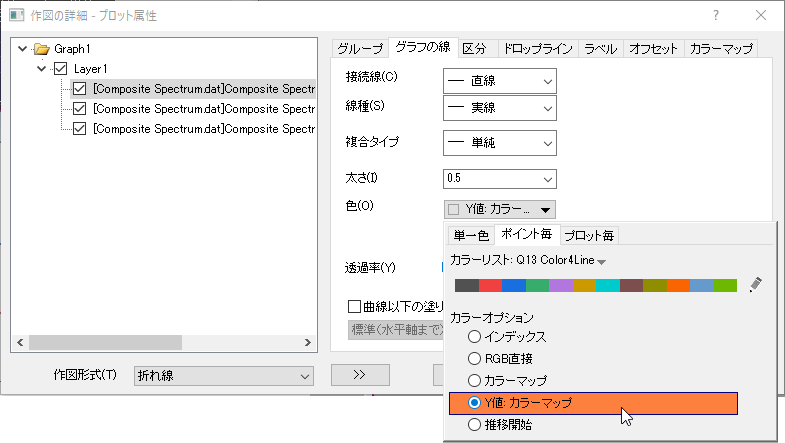This screenshot has height=443, width=785.
Task: Open the disabled 標準(水平軸まで) dropdown
Action: pos(396,329)
